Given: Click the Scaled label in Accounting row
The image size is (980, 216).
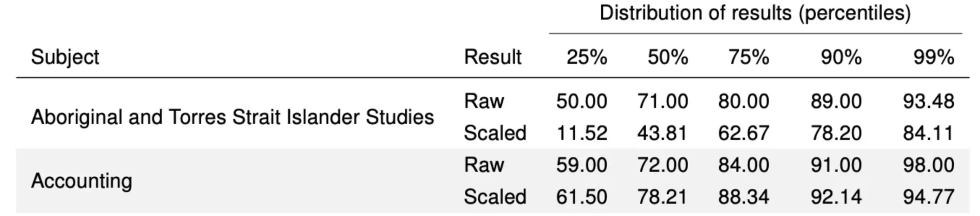Looking at the screenshot, I should pyautogui.click(x=495, y=197).
